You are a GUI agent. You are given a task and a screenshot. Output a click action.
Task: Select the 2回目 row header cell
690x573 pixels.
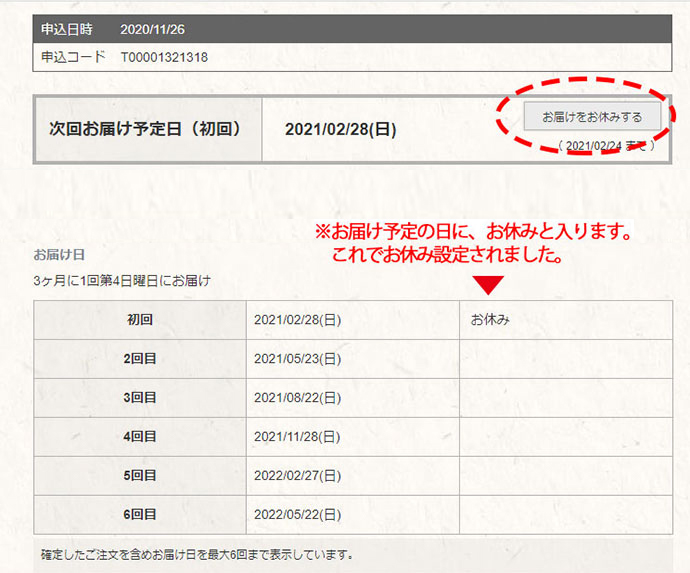[140, 359]
